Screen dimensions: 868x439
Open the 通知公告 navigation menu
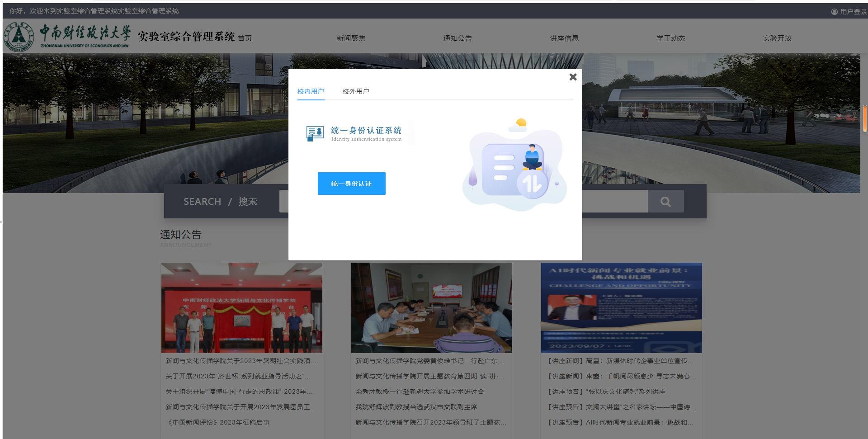458,38
